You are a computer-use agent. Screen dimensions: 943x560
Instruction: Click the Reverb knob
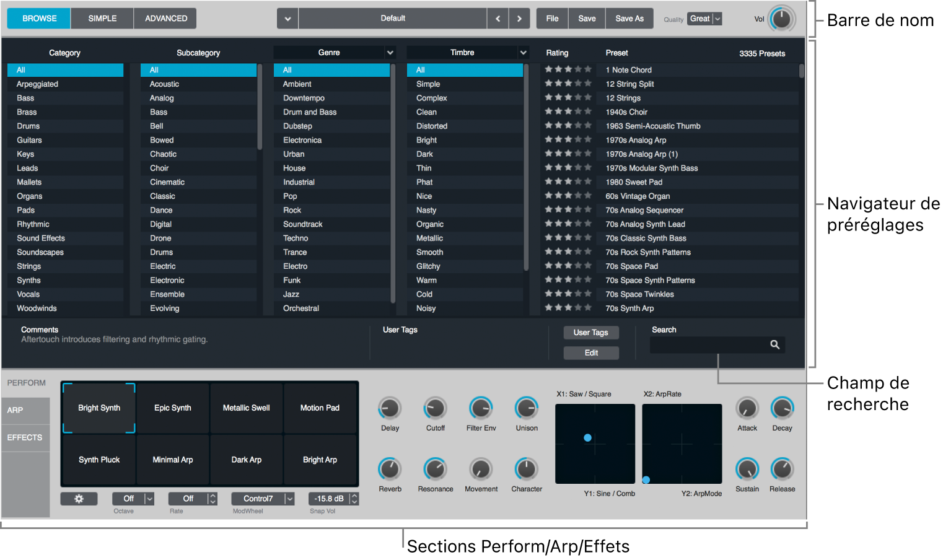tap(390, 470)
